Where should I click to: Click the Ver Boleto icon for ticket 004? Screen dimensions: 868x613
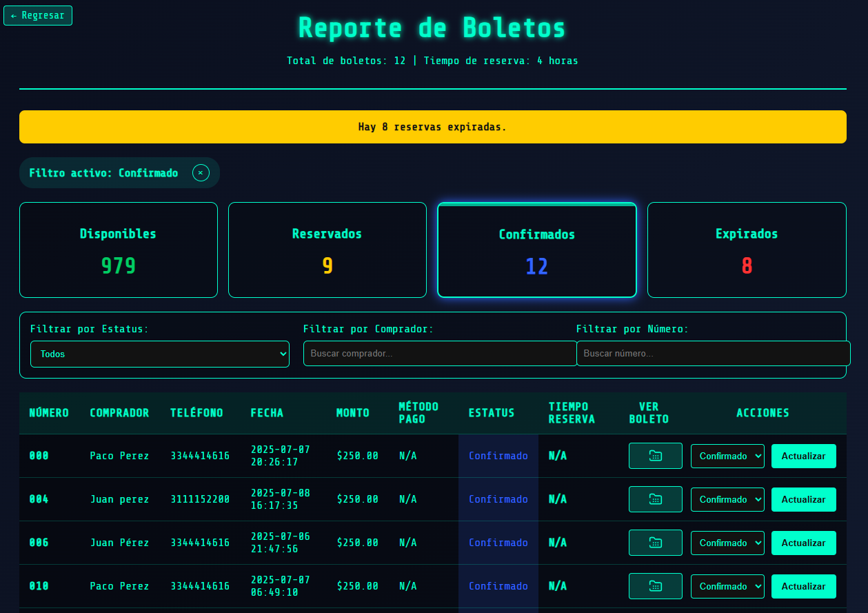click(655, 499)
